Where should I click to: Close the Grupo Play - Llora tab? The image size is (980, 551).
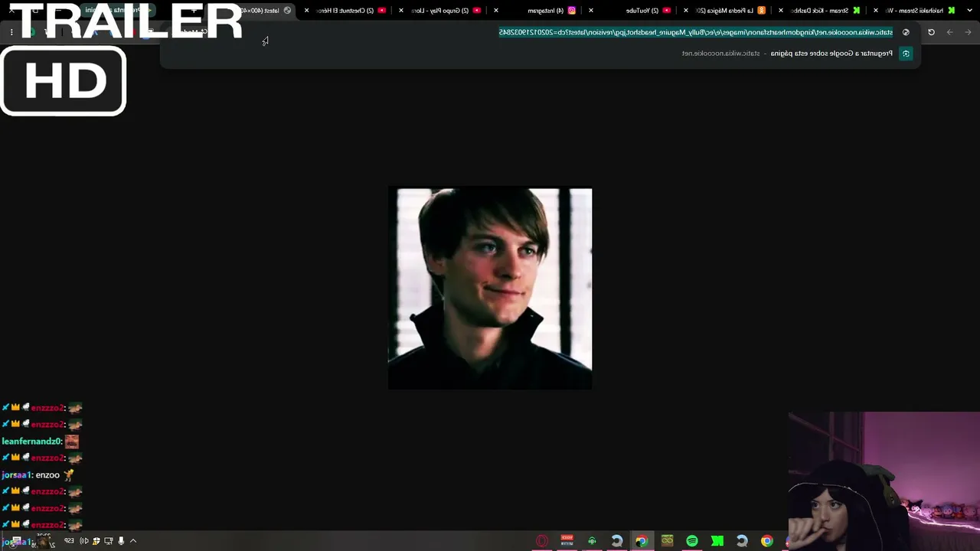[401, 11]
